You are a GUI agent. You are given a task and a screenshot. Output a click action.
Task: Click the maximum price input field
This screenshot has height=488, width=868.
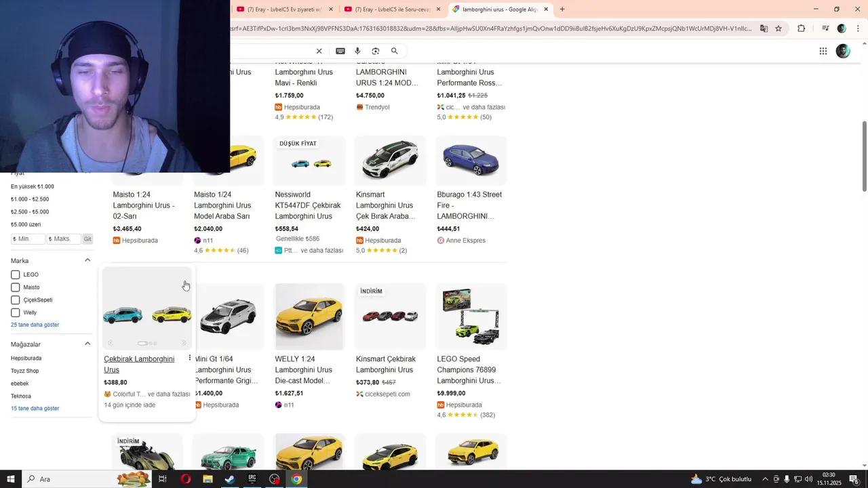64,239
